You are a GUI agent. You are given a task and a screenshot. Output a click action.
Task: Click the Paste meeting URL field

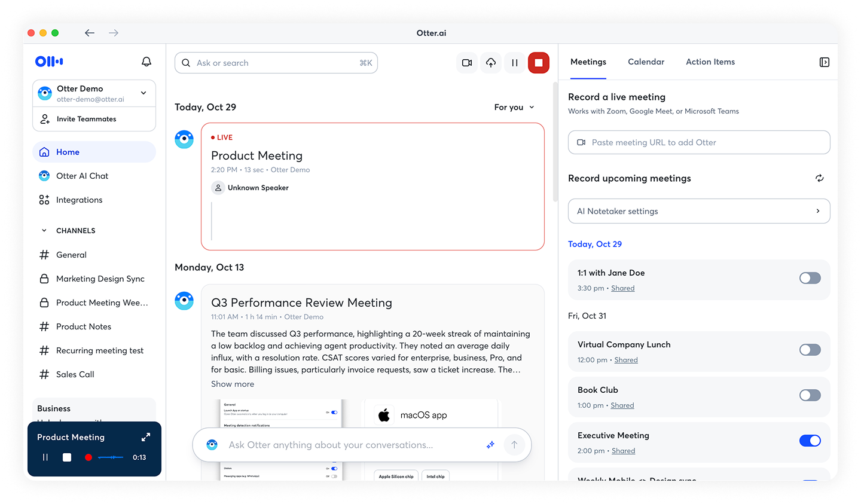click(x=699, y=142)
